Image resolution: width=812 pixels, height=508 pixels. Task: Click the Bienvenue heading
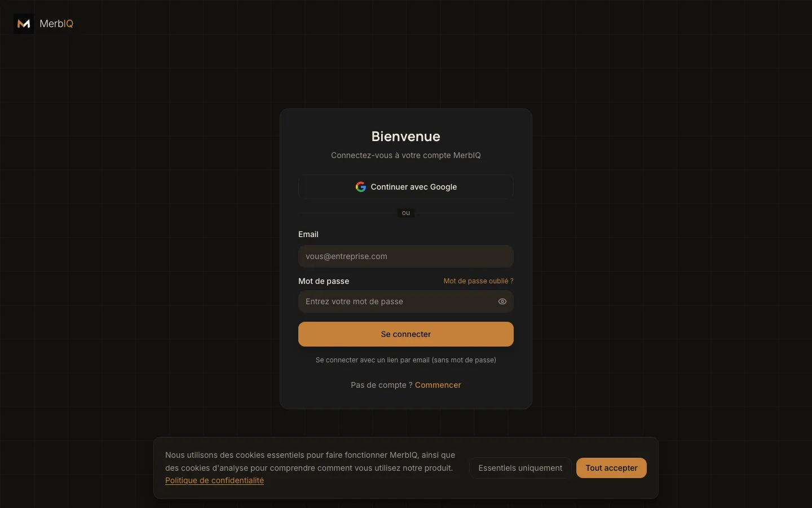pos(406,137)
